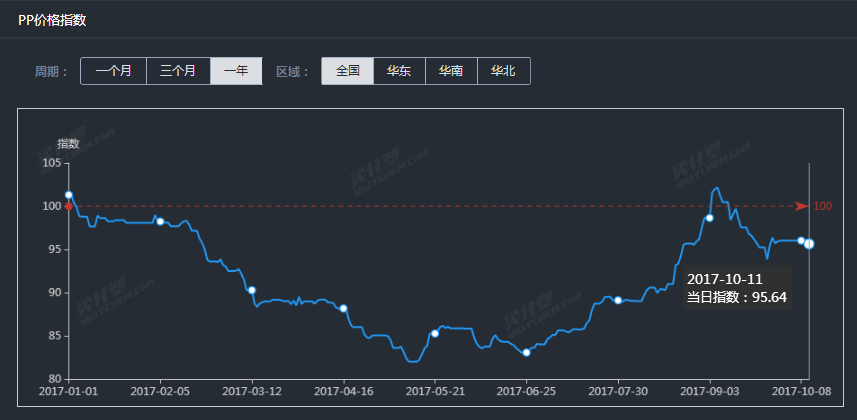Viewport: 857px width, 420px height.
Task: Click the red baseline dot at 100
Action: click(x=68, y=206)
